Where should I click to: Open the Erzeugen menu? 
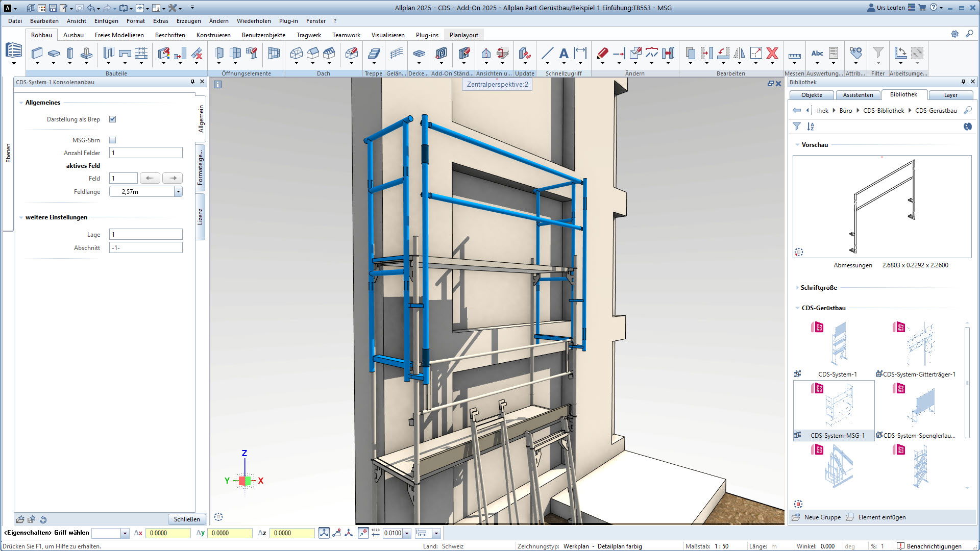pos(188,21)
